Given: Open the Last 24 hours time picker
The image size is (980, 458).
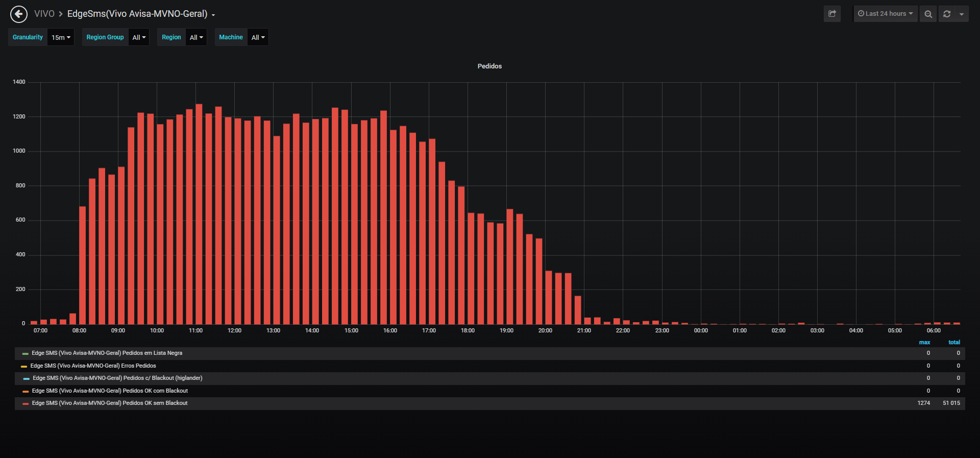Looking at the screenshot, I should (886, 14).
